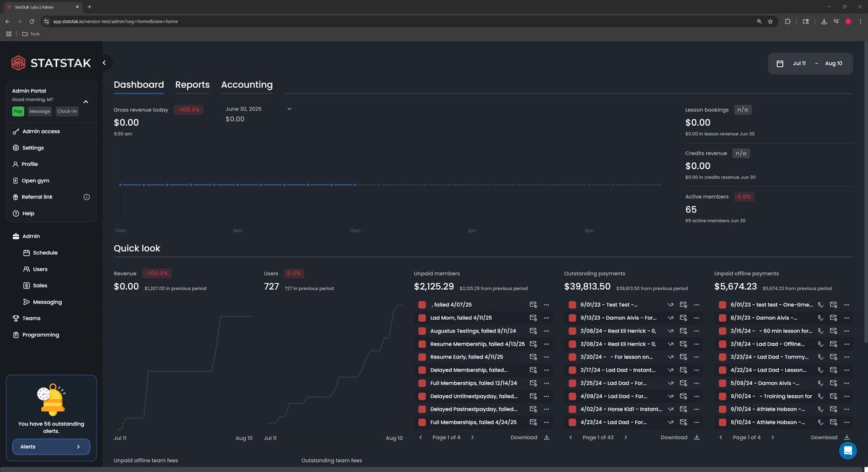Click dollar-check icon on 5/09/24 Damon Alvis row

point(821,383)
